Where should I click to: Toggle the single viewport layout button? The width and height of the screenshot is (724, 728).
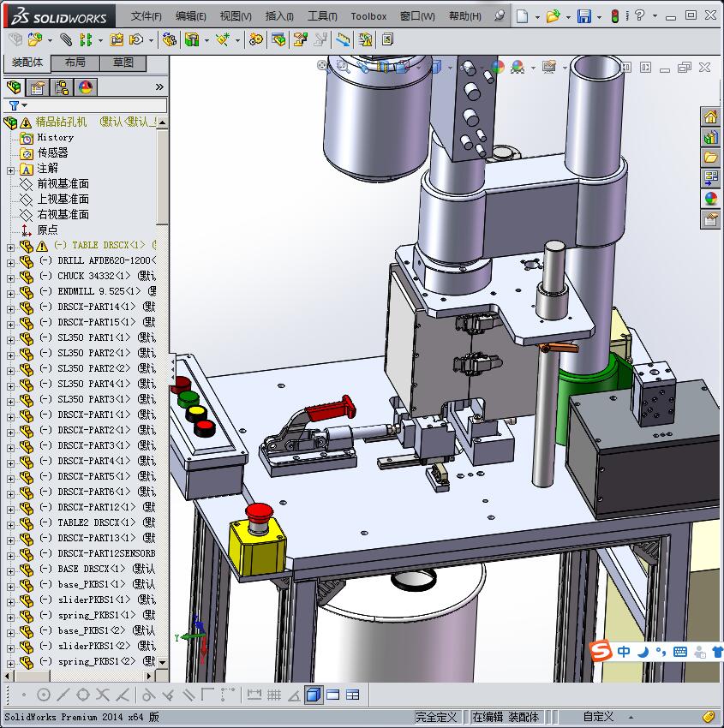point(333,695)
